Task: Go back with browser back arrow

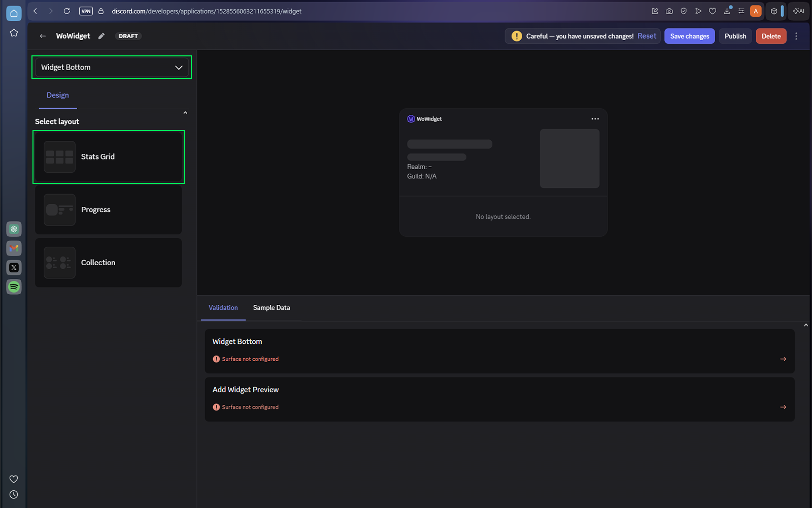Action: click(36, 11)
